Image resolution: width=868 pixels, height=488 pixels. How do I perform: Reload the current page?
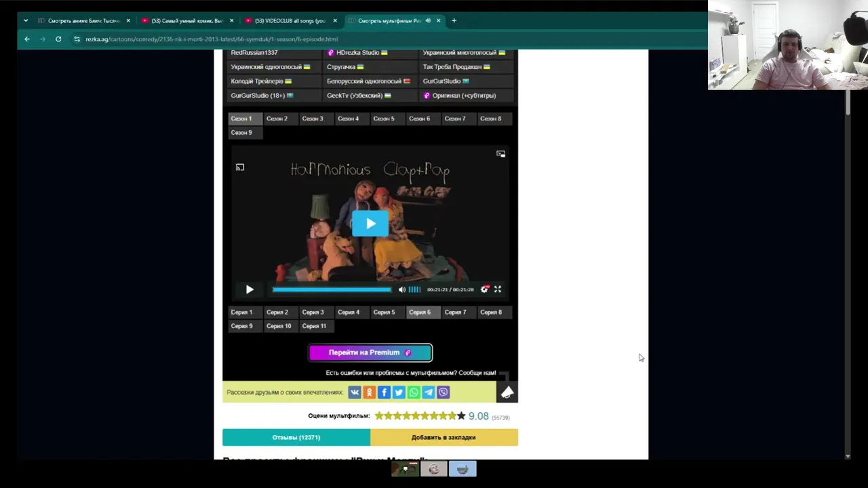(58, 39)
